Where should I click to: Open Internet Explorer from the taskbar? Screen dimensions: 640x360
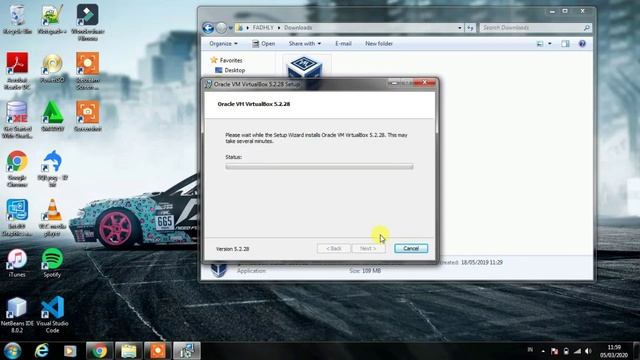tap(41, 351)
